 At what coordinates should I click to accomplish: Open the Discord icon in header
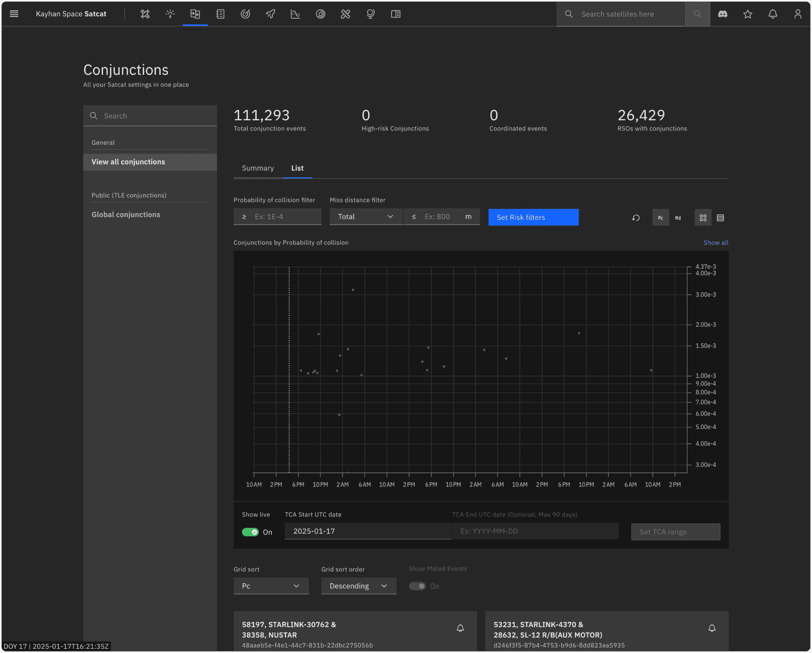(722, 14)
